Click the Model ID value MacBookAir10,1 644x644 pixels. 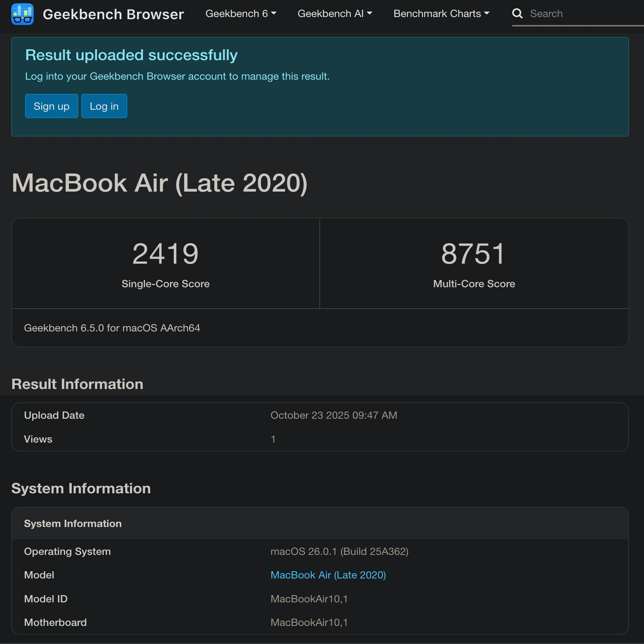pyautogui.click(x=309, y=599)
